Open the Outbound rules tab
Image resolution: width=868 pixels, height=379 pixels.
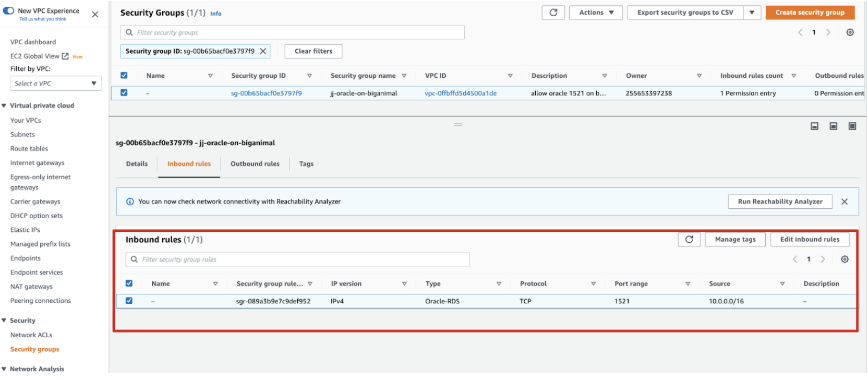click(255, 164)
